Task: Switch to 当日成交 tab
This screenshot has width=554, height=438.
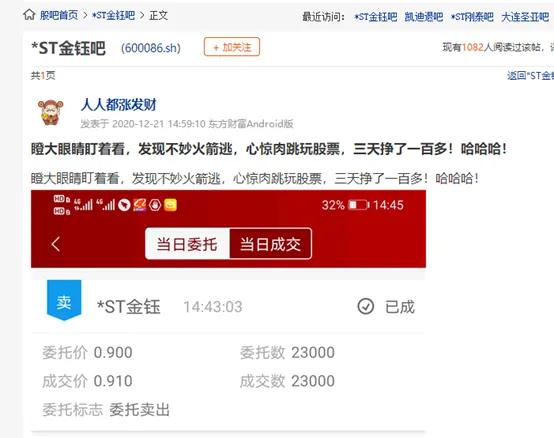Action: tap(271, 244)
